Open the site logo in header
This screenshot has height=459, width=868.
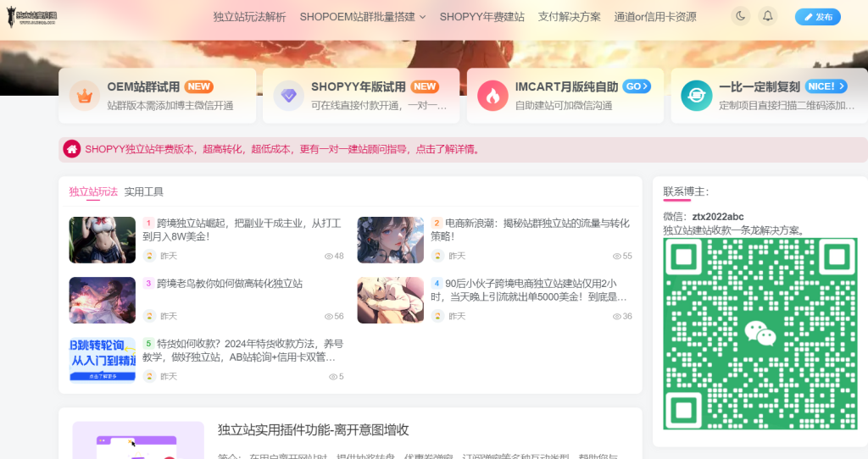(31, 17)
